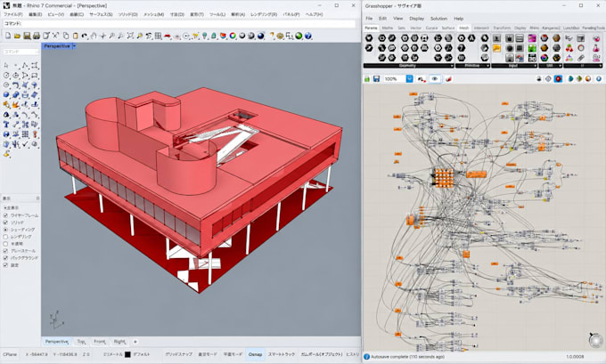
Task: Click the Grasshopper 100% zoom field
Action: [x=393, y=78]
